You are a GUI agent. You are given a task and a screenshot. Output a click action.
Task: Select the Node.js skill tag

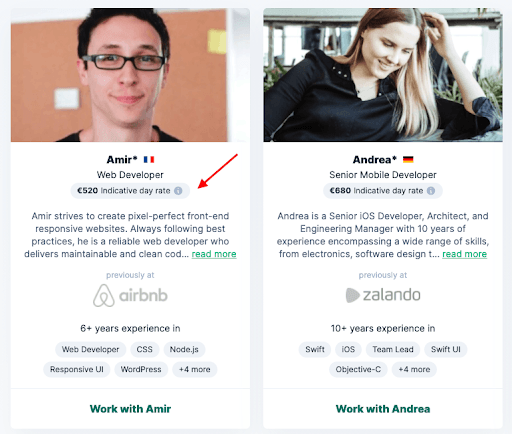(184, 349)
